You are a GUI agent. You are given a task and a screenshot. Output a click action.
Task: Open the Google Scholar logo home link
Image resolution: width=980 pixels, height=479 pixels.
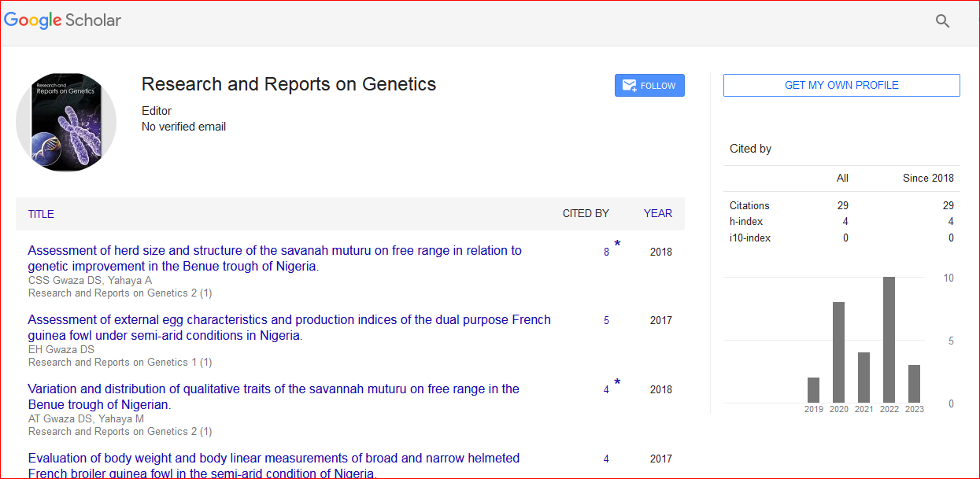click(63, 20)
